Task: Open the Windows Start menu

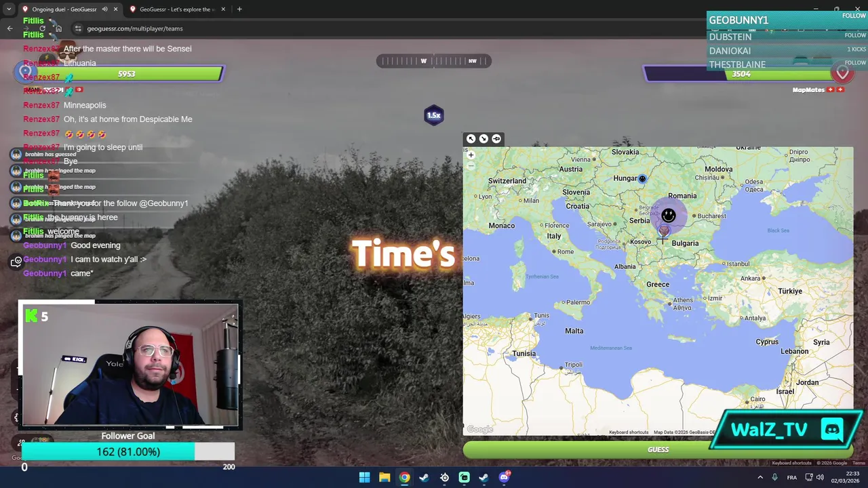Action: pos(364,477)
